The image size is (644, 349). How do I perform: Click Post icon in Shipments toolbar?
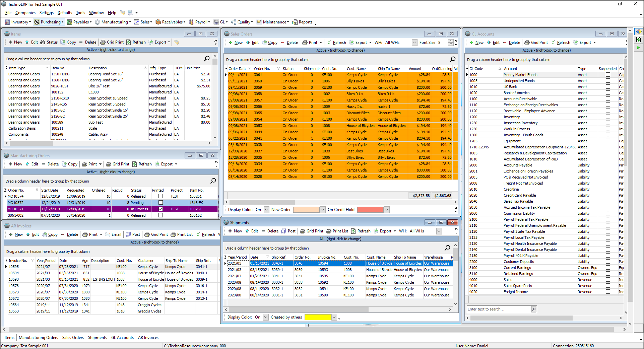click(284, 231)
